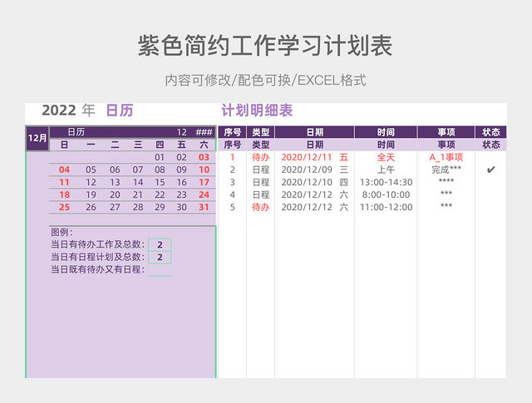
Task: Click the count box beside 当日有日程计划及总数
Action: 160,257
